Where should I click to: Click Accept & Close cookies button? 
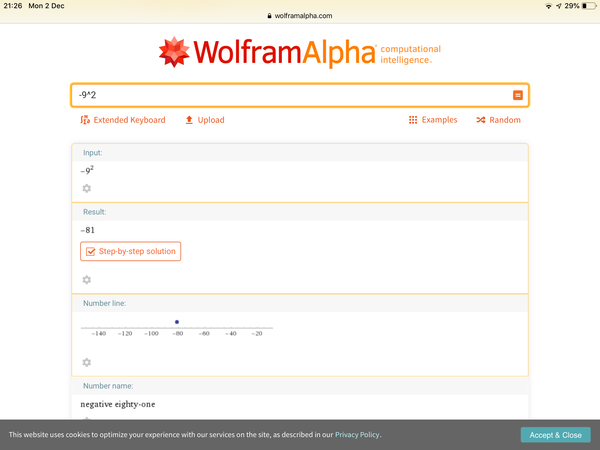pos(556,435)
